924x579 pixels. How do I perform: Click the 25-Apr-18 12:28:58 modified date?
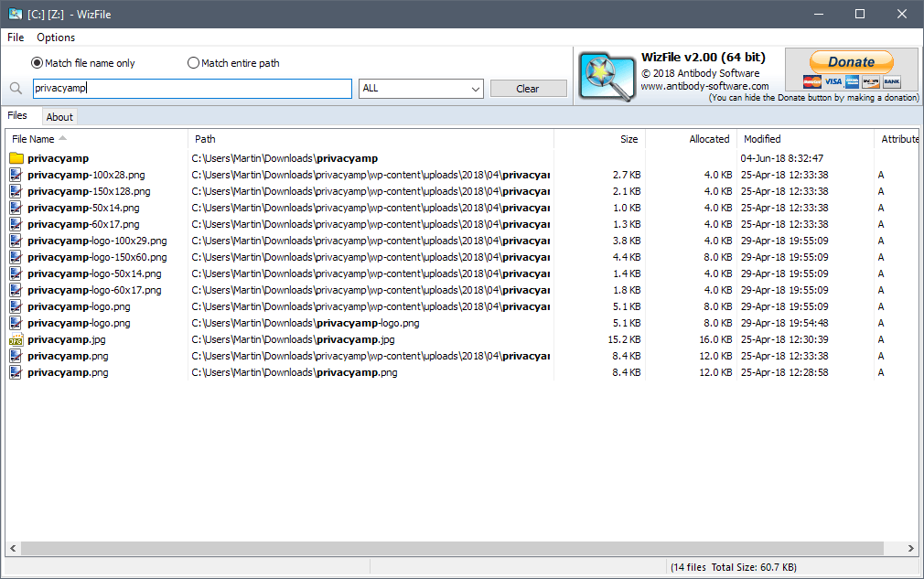point(784,373)
